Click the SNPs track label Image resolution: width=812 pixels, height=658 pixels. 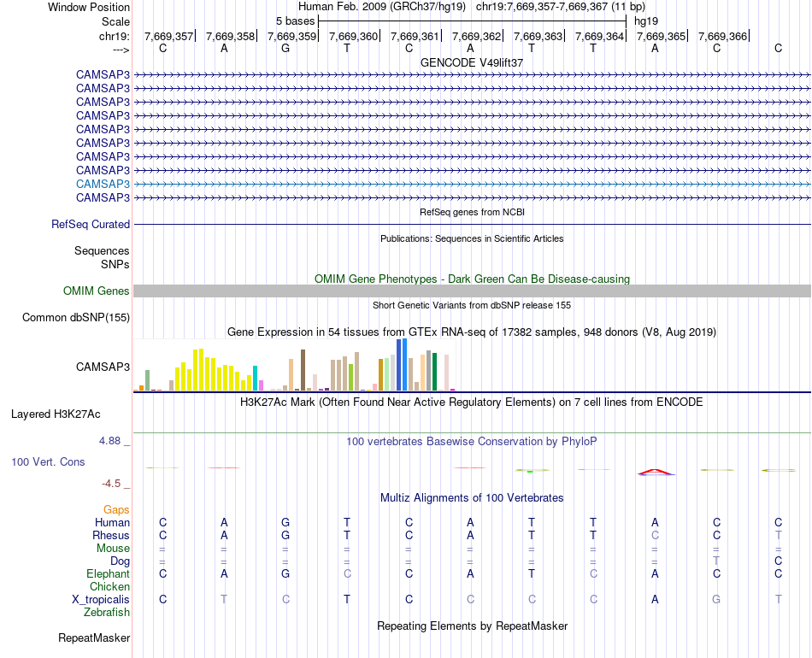coord(115,264)
